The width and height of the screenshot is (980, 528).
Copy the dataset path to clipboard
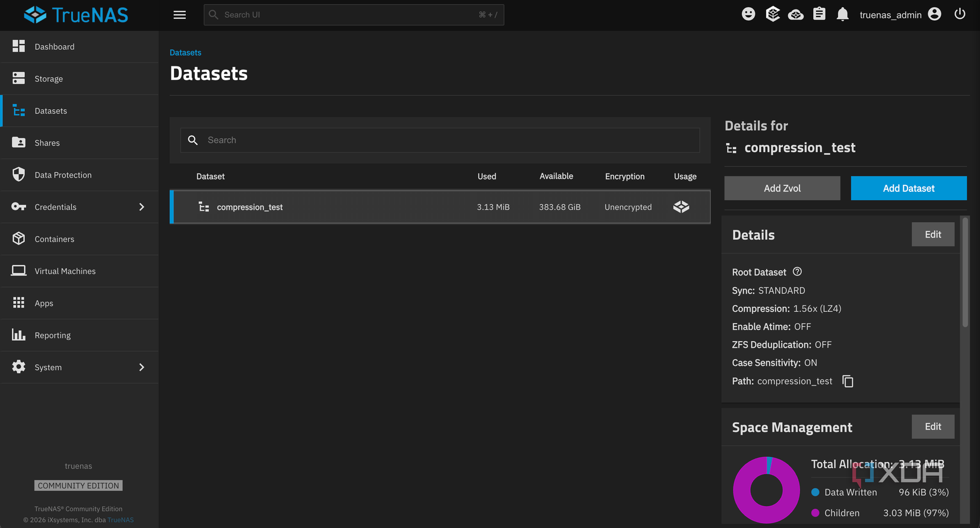[x=848, y=381]
